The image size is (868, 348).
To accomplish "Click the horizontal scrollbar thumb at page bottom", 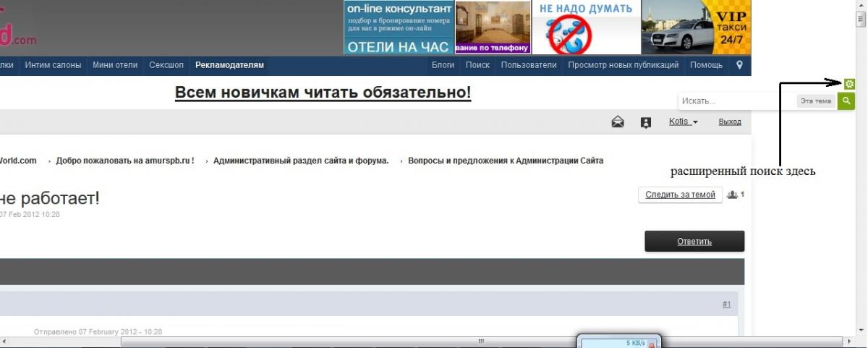I will (x=480, y=341).
